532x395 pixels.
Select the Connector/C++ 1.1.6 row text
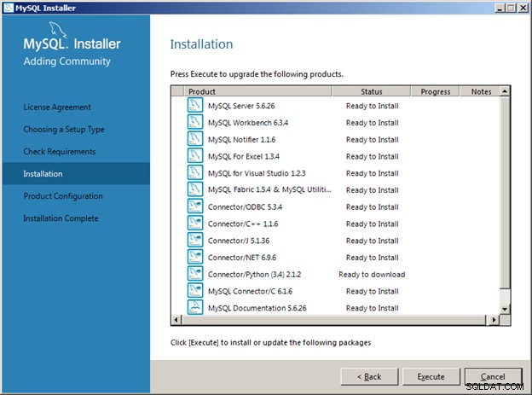(243, 224)
